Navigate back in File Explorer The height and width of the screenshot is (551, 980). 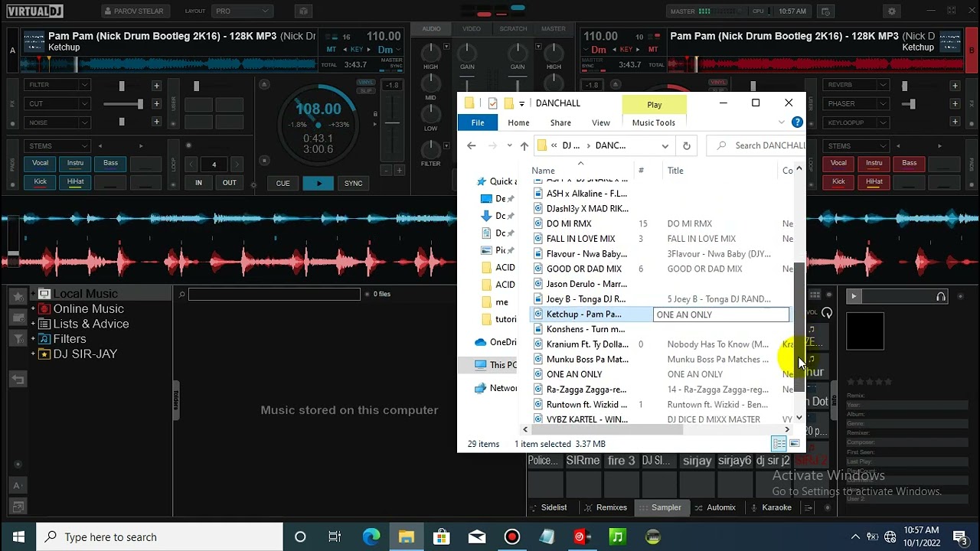(x=472, y=145)
